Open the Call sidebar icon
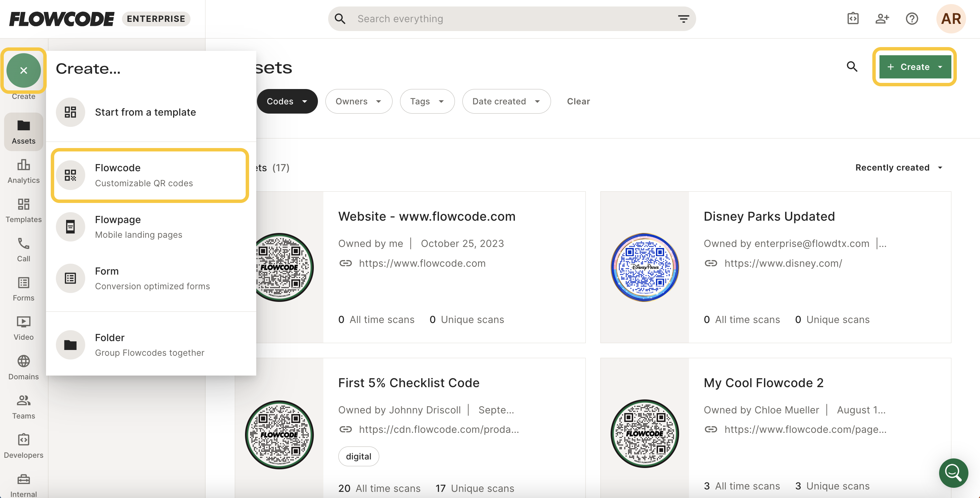This screenshot has width=980, height=498. [x=23, y=249]
